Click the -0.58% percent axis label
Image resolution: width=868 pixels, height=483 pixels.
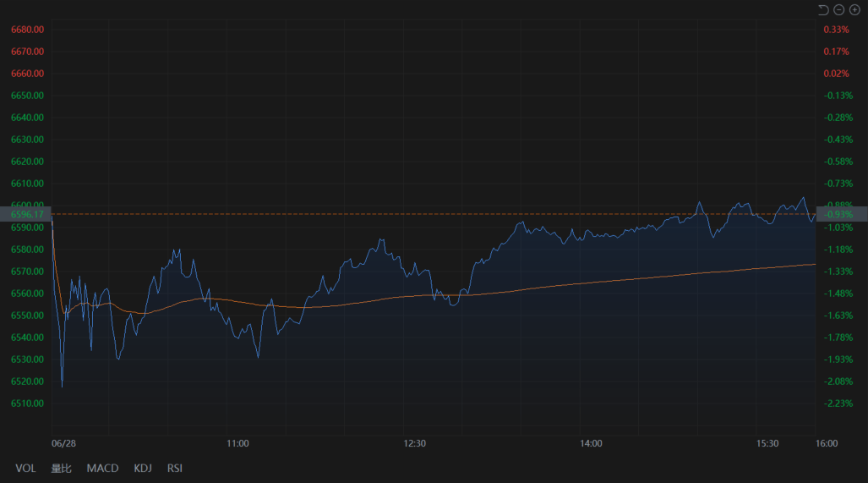pos(838,162)
